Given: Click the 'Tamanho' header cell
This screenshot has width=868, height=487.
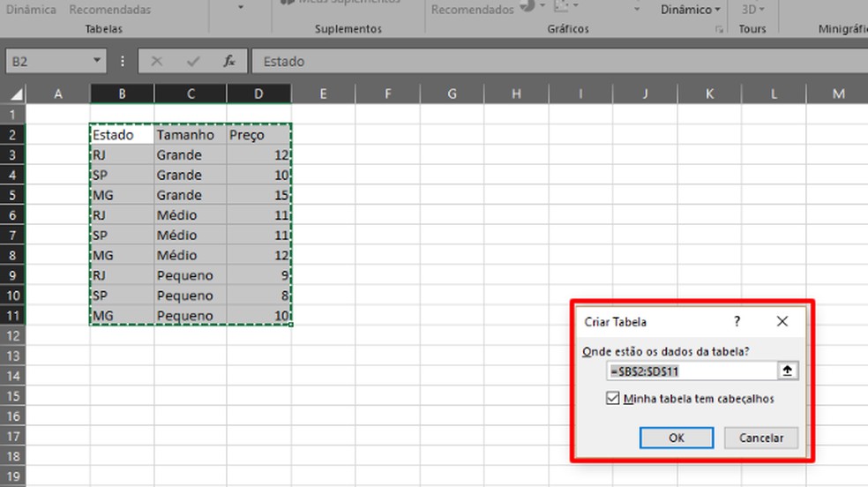Looking at the screenshot, I should pyautogui.click(x=191, y=135).
